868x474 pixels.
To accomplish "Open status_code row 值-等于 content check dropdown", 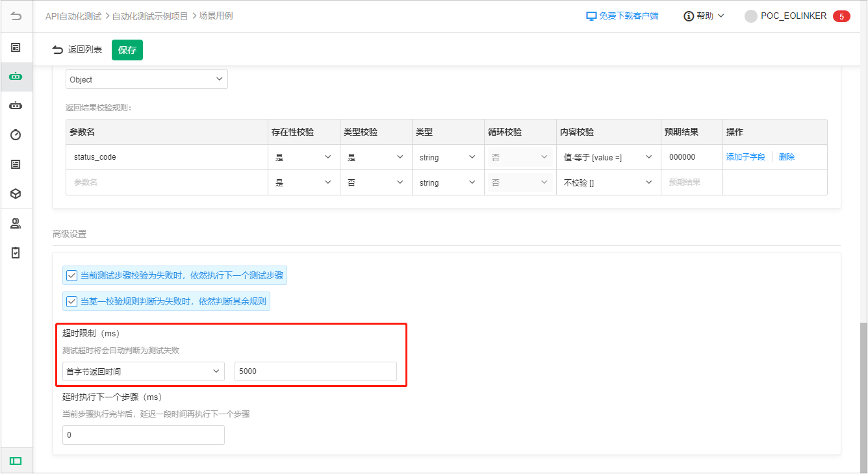I will click(x=608, y=157).
